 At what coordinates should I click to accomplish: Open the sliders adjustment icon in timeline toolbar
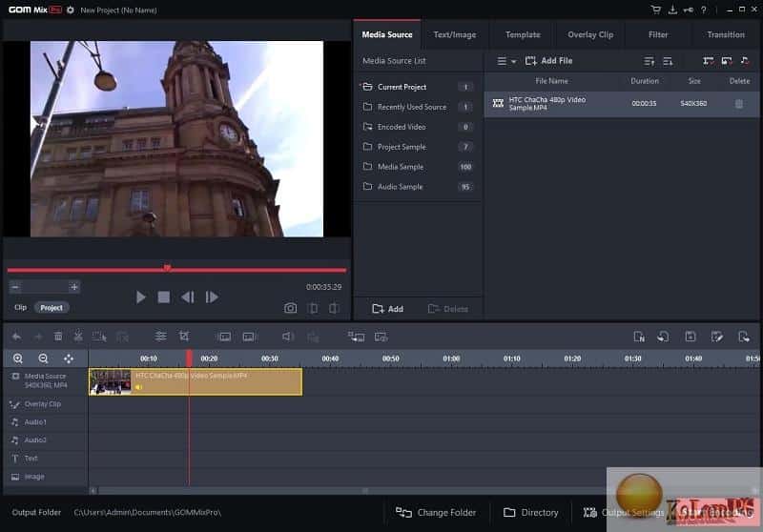tap(160, 336)
